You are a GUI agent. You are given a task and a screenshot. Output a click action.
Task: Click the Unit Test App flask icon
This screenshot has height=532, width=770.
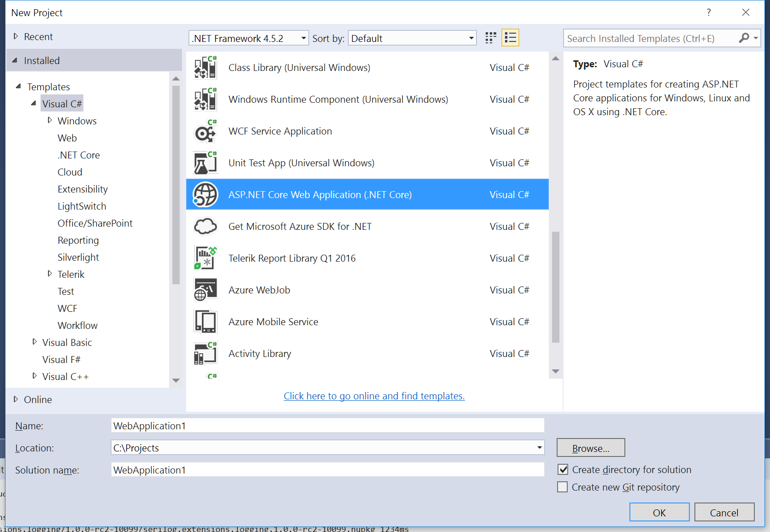(205, 163)
